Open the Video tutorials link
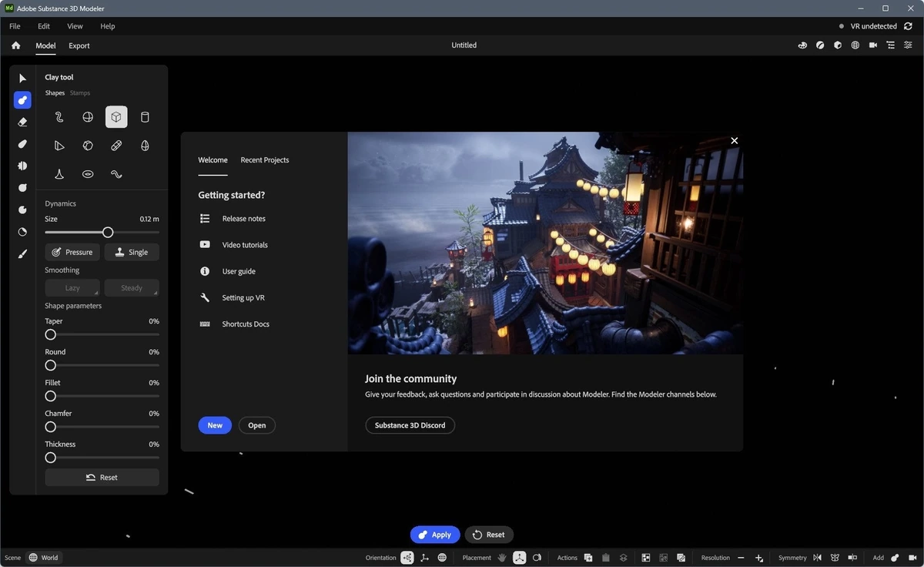 [x=245, y=245]
